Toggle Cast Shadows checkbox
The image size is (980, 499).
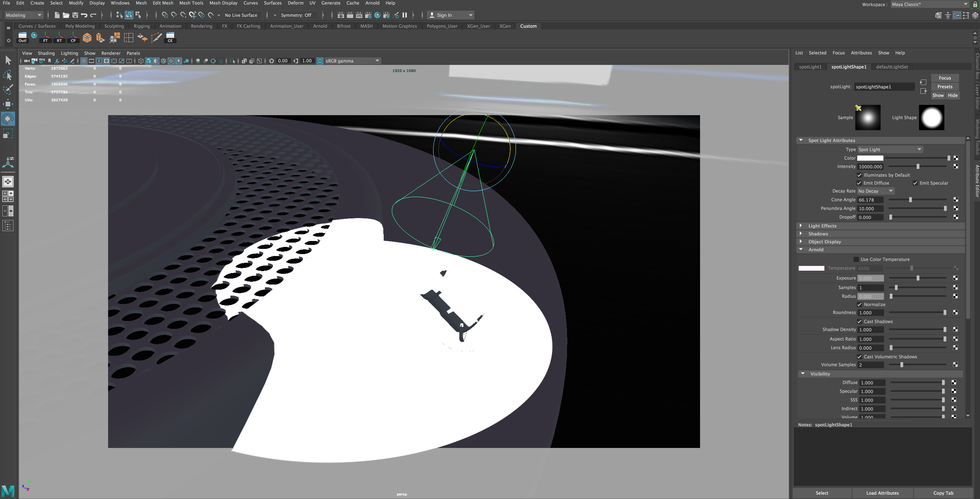[x=859, y=321]
